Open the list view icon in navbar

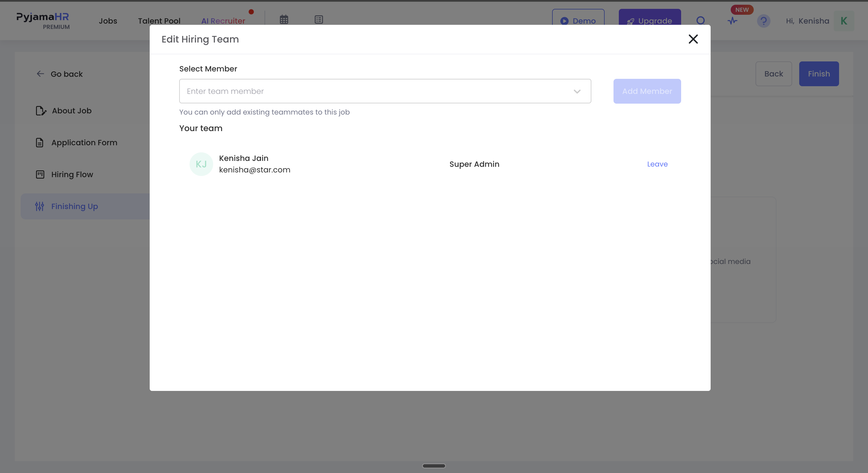319,19
